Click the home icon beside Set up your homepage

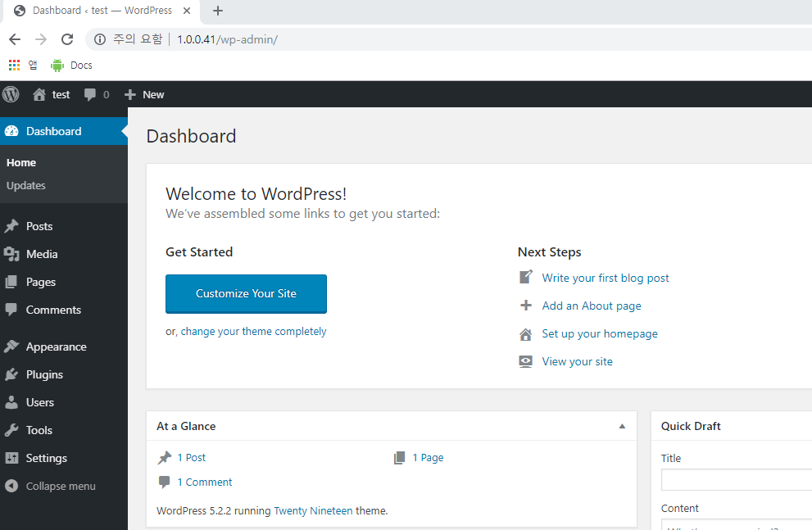(x=525, y=334)
